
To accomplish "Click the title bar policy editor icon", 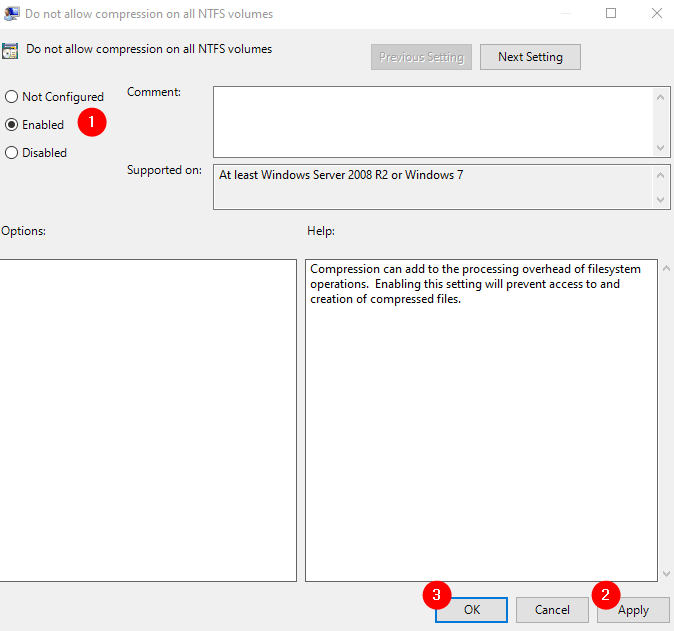I will (11, 14).
